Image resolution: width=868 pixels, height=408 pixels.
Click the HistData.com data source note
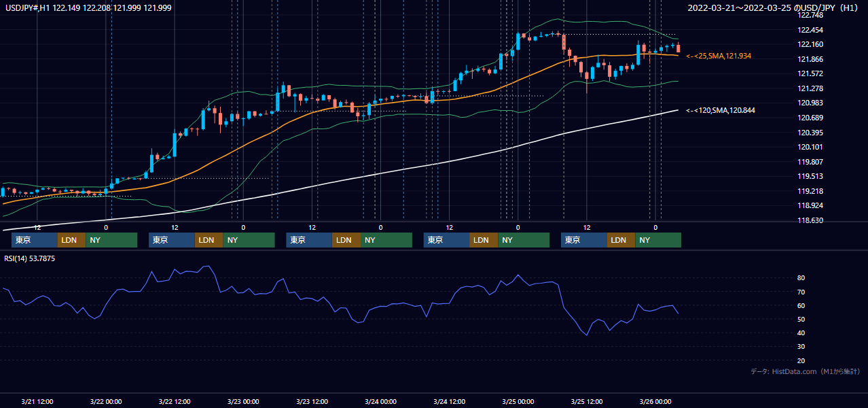pyautogui.click(x=806, y=371)
